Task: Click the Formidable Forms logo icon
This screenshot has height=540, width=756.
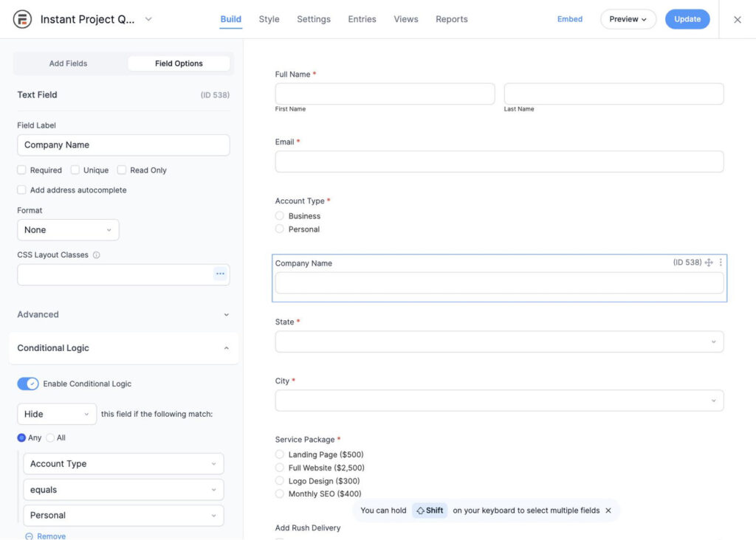Action: coord(22,19)
